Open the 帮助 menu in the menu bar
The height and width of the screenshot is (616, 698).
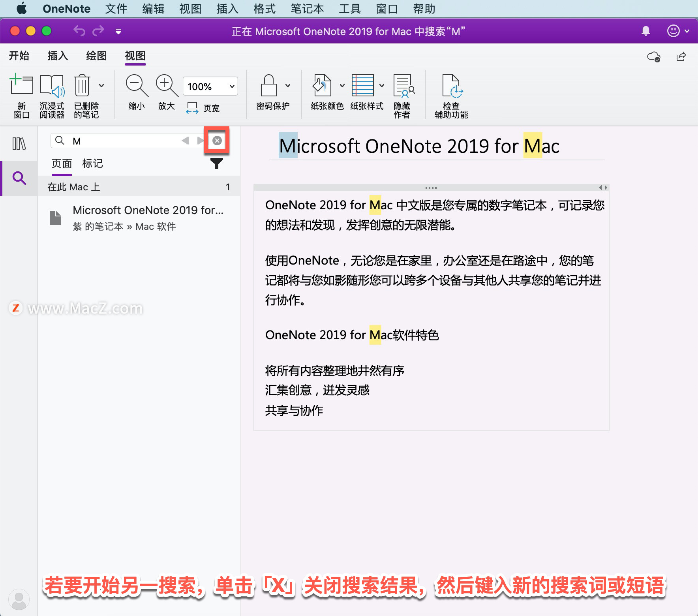(424, 9)
